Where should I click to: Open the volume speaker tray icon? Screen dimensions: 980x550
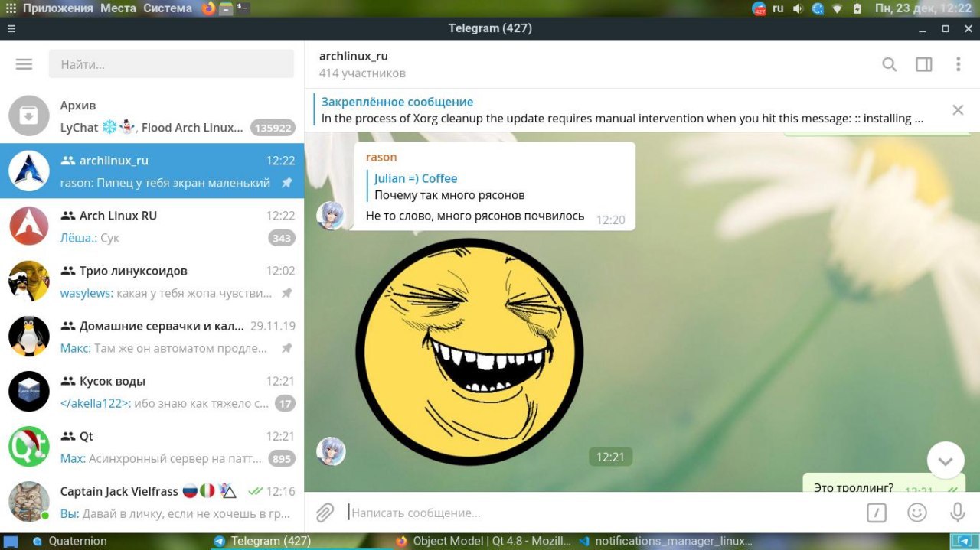[798, 8]
